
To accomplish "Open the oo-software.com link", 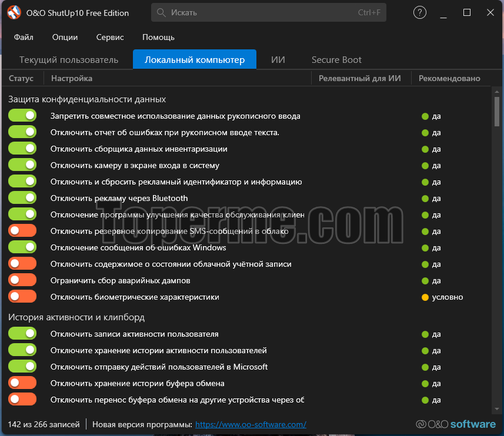I will (251, 424).
